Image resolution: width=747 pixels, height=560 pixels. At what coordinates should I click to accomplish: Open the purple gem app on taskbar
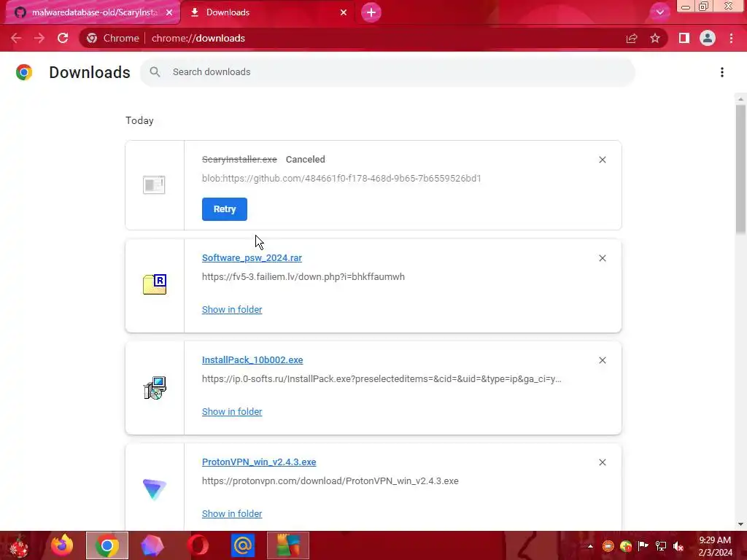(152, 545)
